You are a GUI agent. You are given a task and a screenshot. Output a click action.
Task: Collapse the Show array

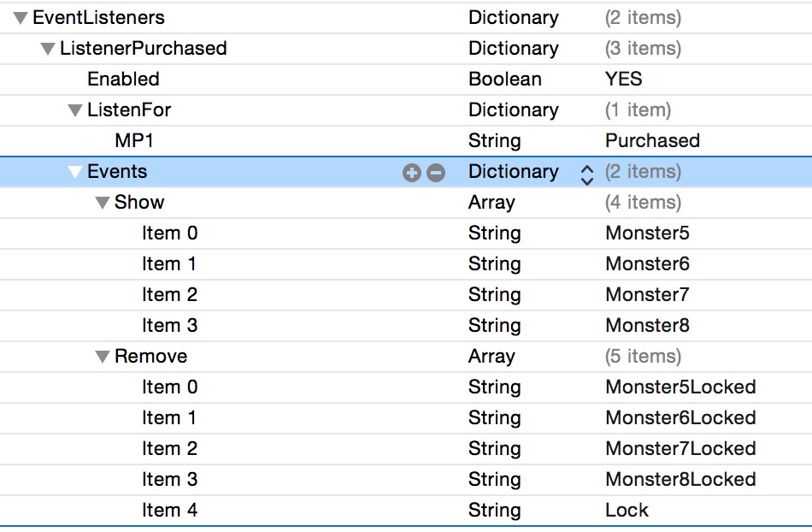click(103, 202)
